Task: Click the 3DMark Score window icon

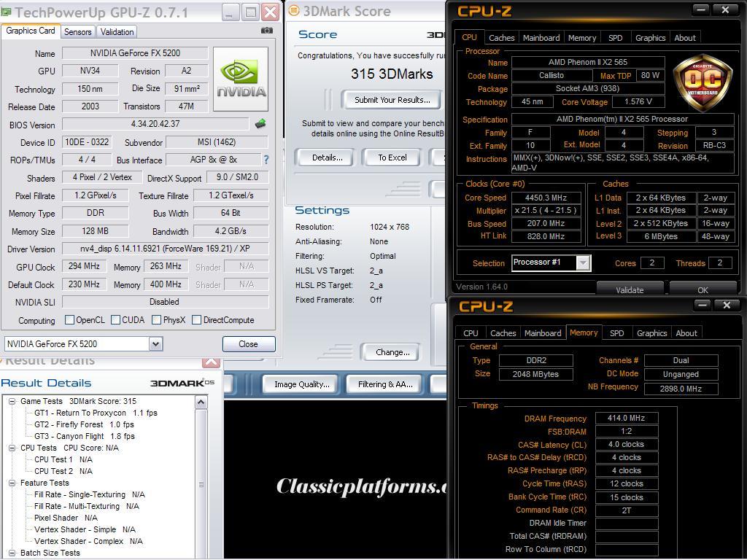Action: (x=294, y=10)
